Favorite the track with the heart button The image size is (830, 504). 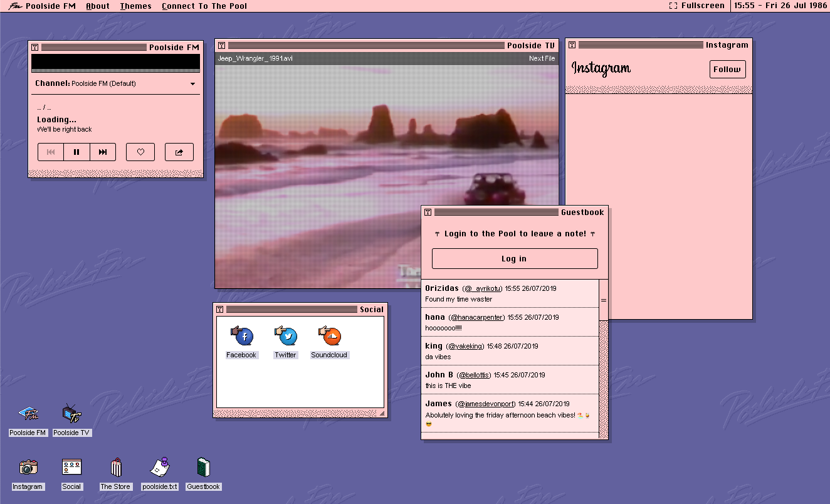tap(140, 152)
